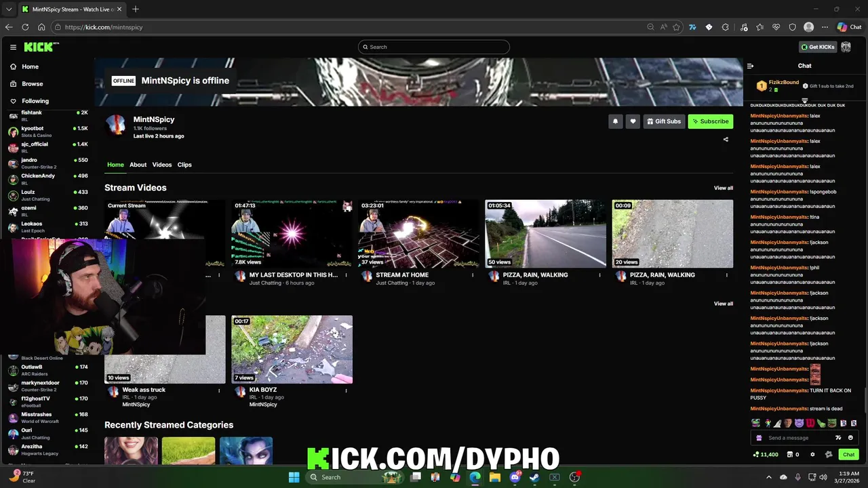Open options menu for Weak ass truck clip

tap(219, 390)
